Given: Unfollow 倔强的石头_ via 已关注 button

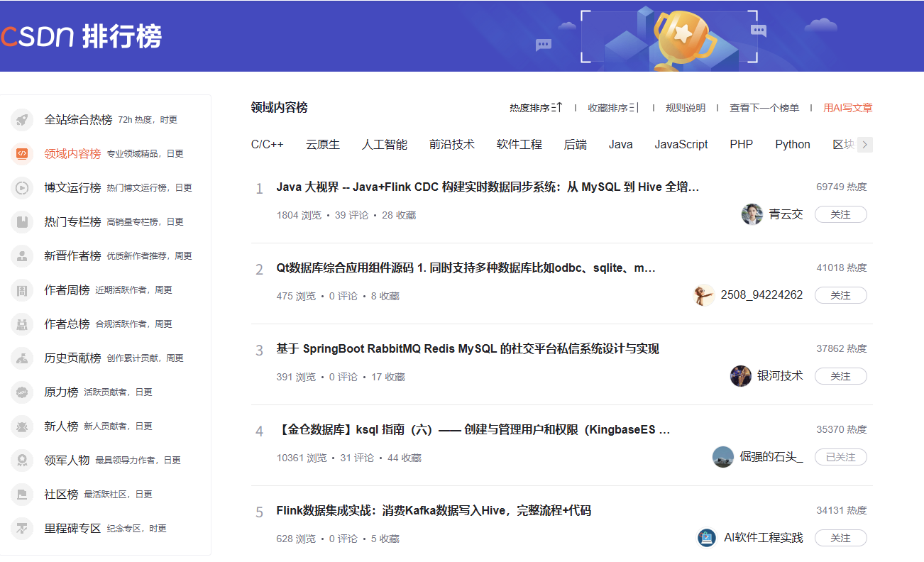Looking at the screenshot, I should (841, 457).
